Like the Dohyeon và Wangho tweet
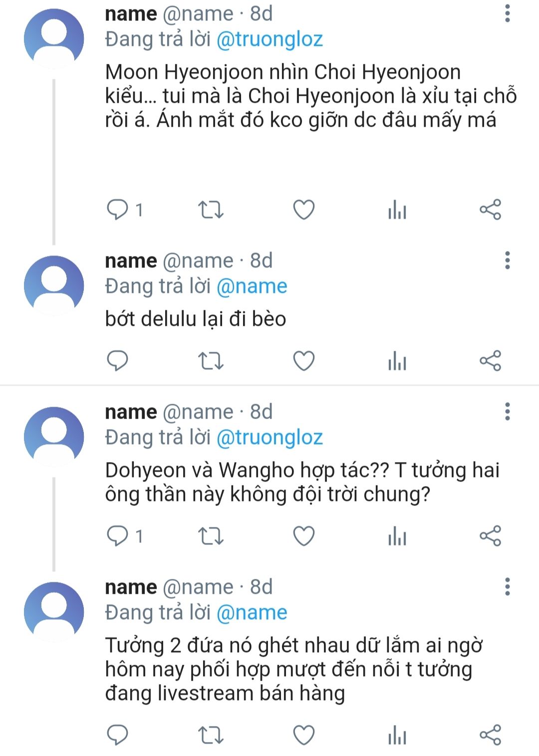The width and height of the screenshot is (539, 756). click(303, 536)
